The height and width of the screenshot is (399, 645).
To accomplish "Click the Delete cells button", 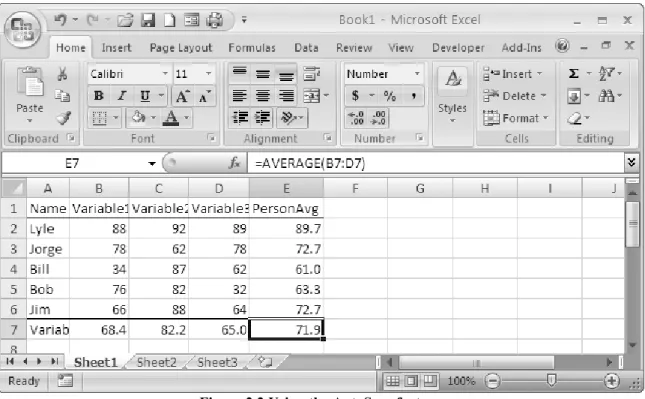I will coord(514,96).
